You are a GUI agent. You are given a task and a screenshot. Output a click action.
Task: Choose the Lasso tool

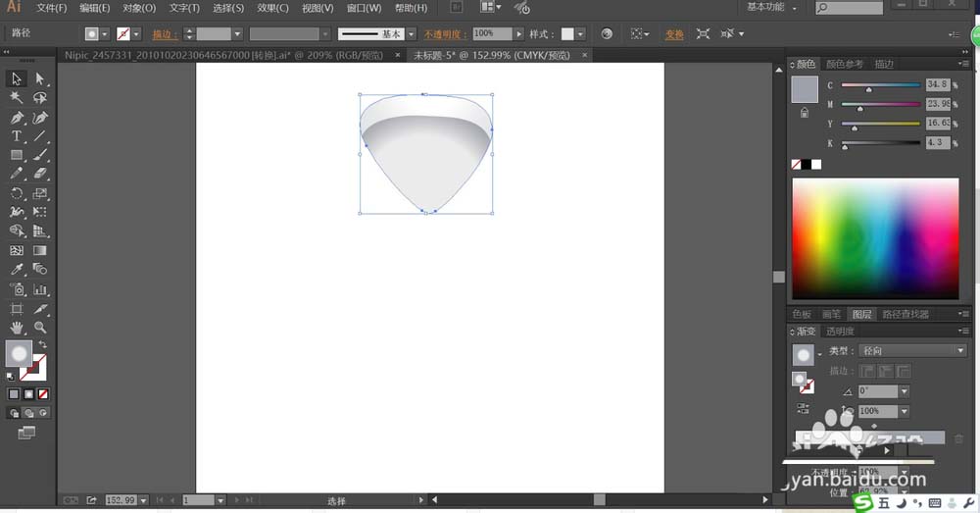(x=40, y=97)
